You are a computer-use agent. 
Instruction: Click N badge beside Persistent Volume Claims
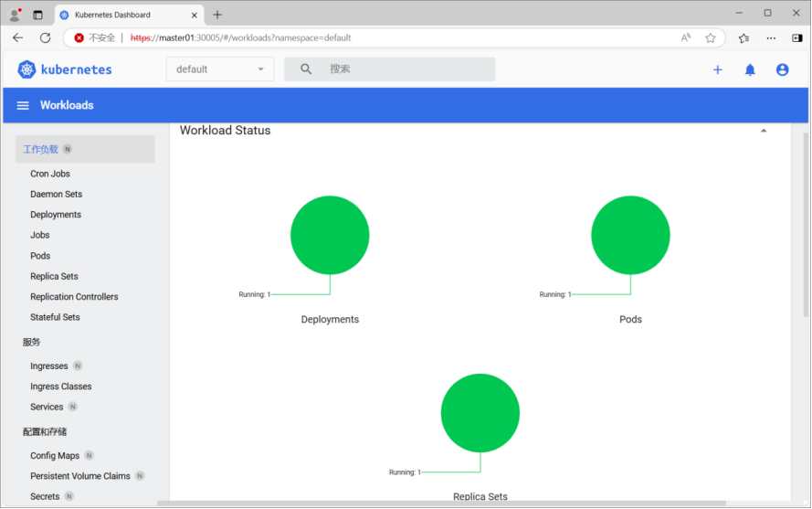point(140,476)
